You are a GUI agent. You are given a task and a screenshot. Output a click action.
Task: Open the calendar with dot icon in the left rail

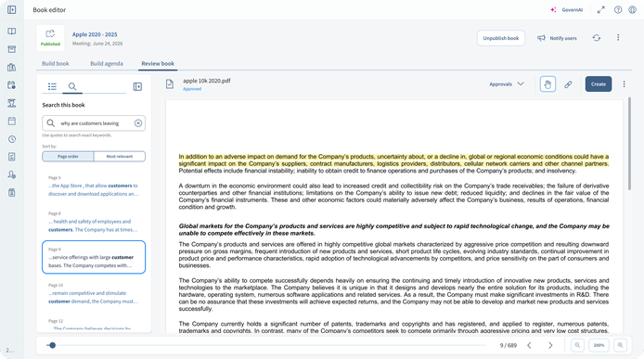pyautogui.click(x=12, y=85)
